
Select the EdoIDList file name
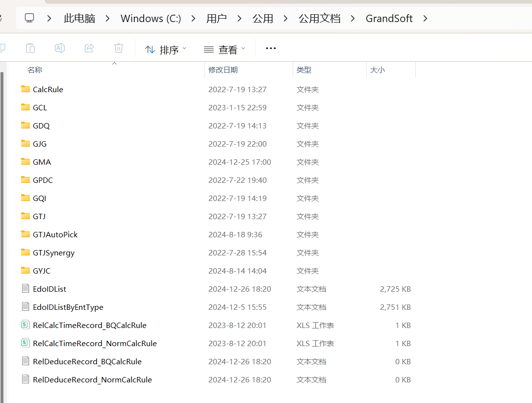49,289
